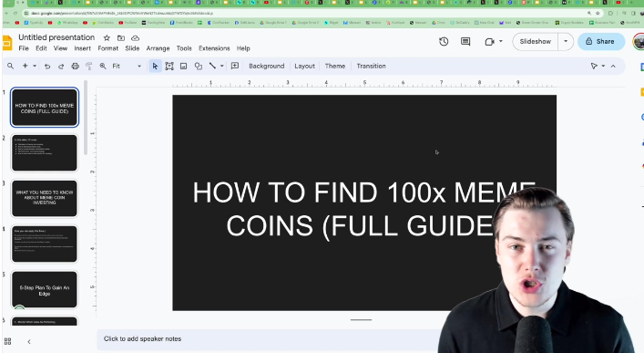Click the Add comment icon in toolbar
Image resolution: width=644 pixels, height=353 pixels.
[235, 66]
